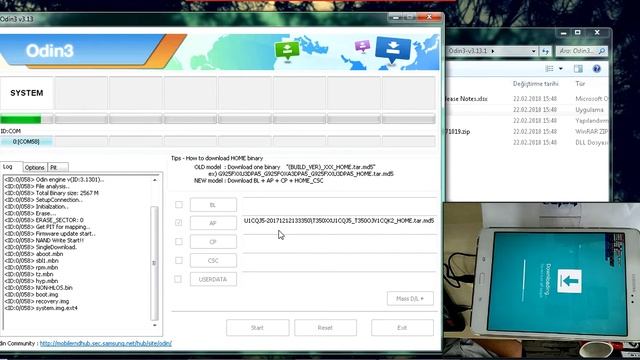
Task: Click the BL file button
Action: coord(213,205)
